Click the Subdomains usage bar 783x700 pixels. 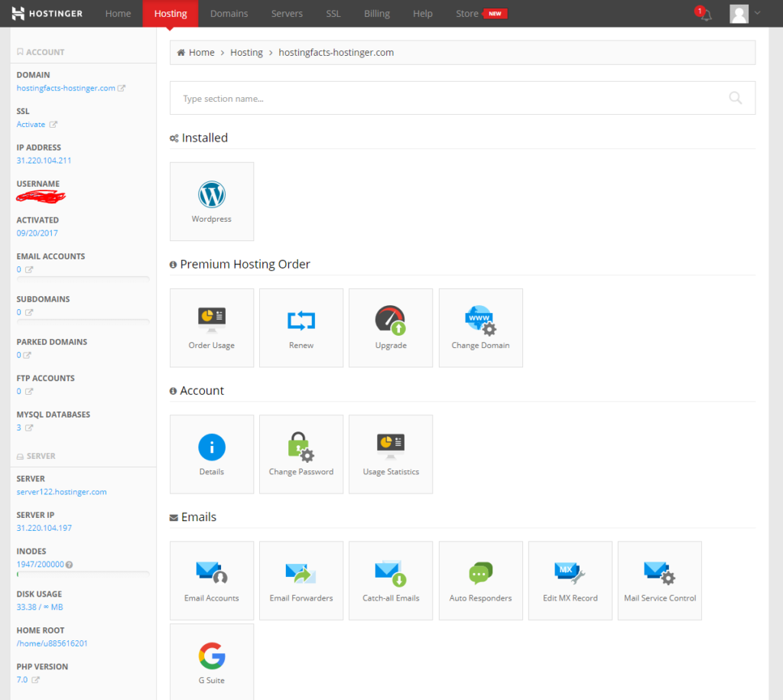point(83,322)
